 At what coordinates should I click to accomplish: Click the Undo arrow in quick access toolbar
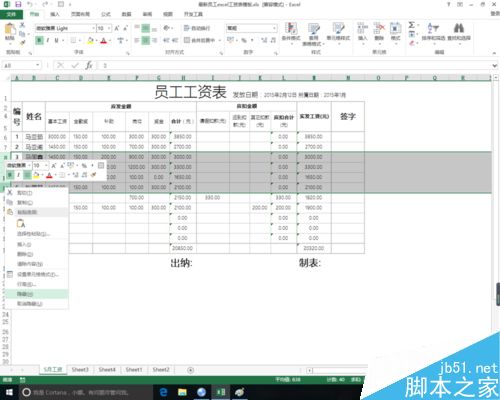click(30, 4)
